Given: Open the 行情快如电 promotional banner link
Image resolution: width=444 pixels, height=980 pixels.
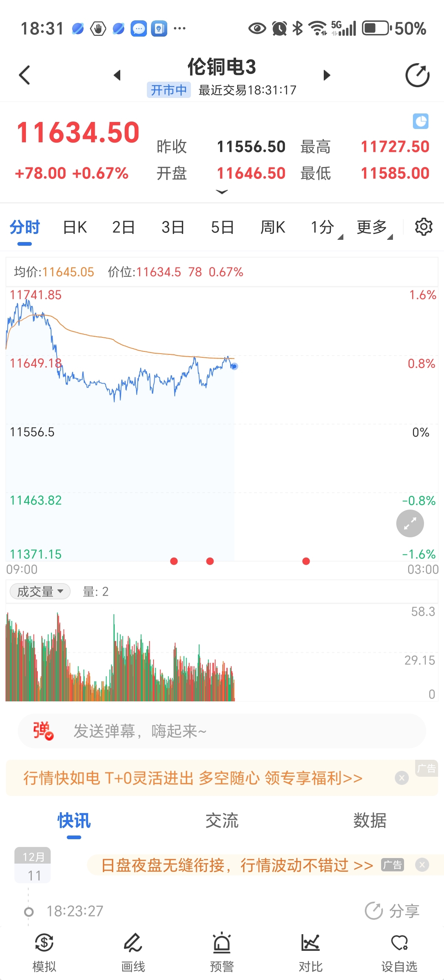Looking at the screenshot, I should click(x=193, y=778).
